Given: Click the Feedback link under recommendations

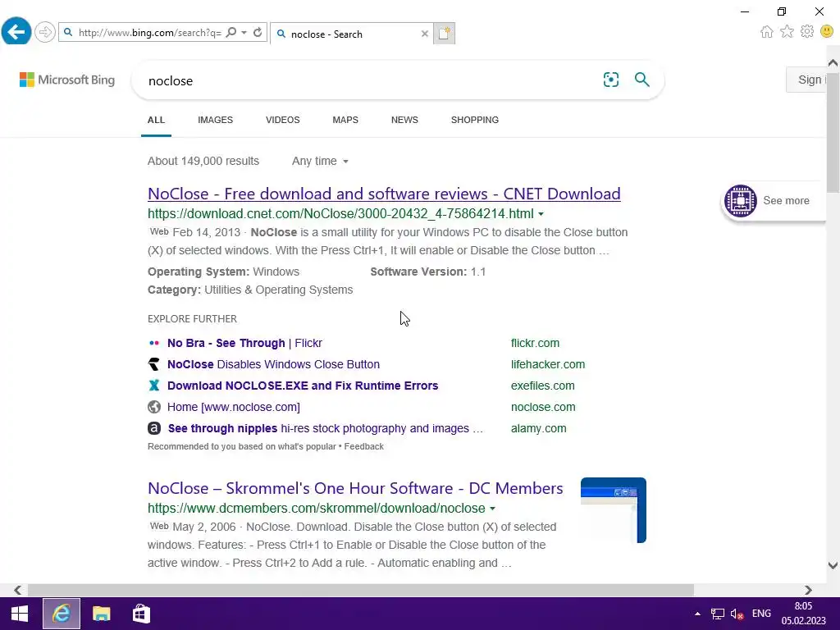Looking at the screenshot, I should pos(363,446).
